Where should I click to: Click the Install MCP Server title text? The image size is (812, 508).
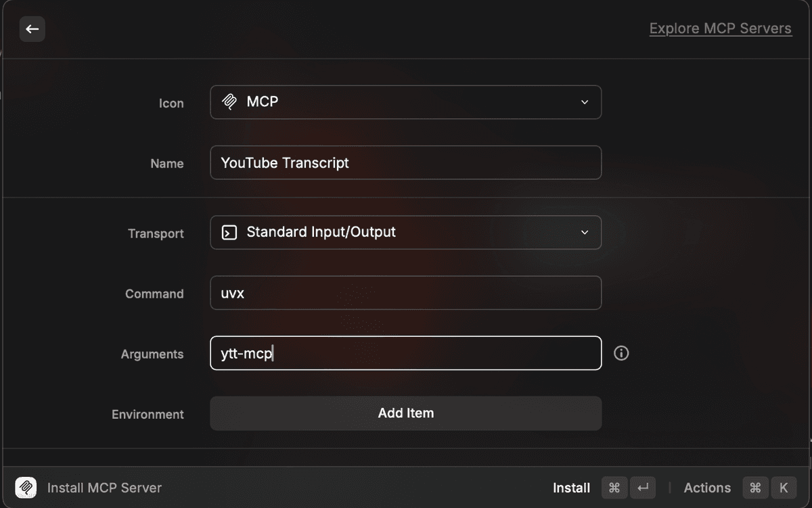point(104,488)
